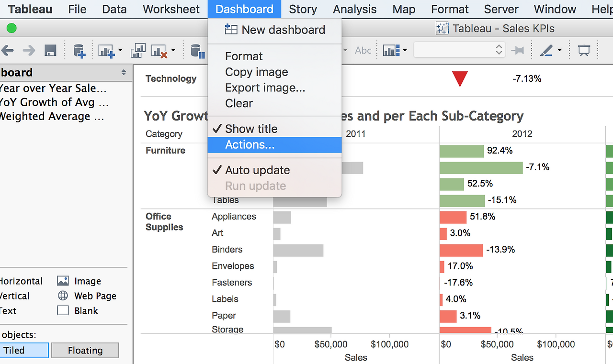Toggle the Show title menu option

(x=275, y=129)
